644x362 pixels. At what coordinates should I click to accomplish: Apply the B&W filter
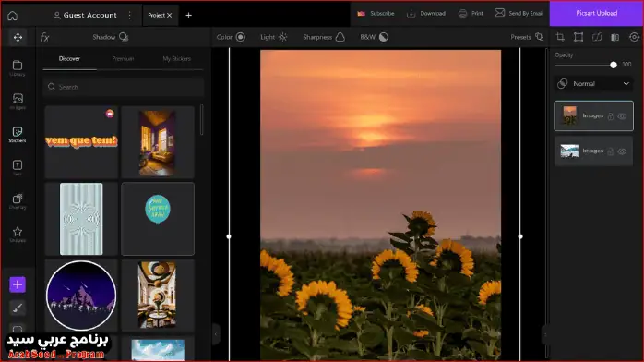tap(375, 37)
